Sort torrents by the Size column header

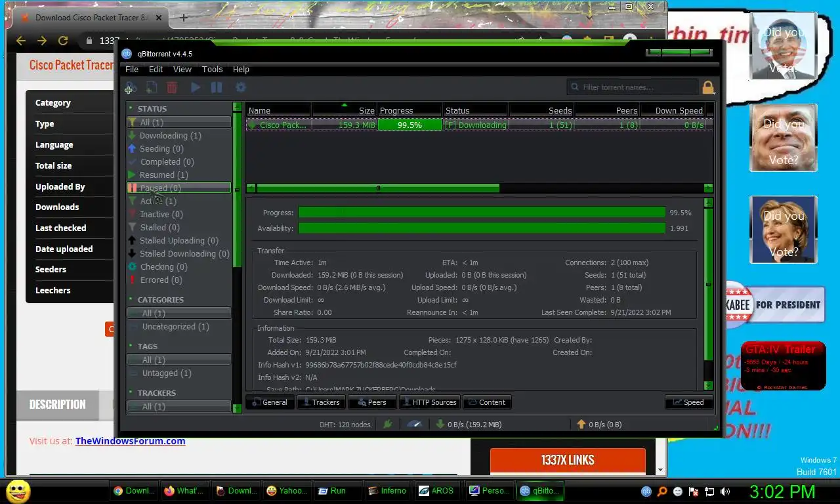tap(344, 111)
